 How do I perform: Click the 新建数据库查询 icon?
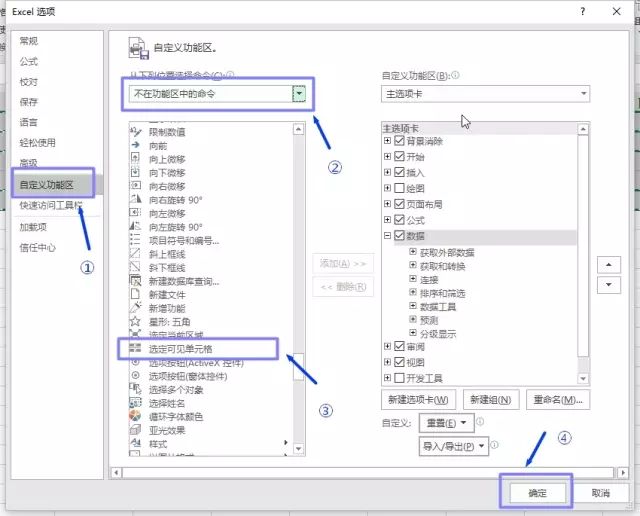pos(135,281)
